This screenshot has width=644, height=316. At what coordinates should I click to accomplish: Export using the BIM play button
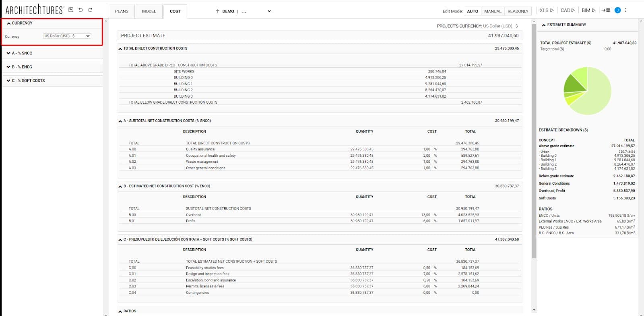[x=588, y=10]
